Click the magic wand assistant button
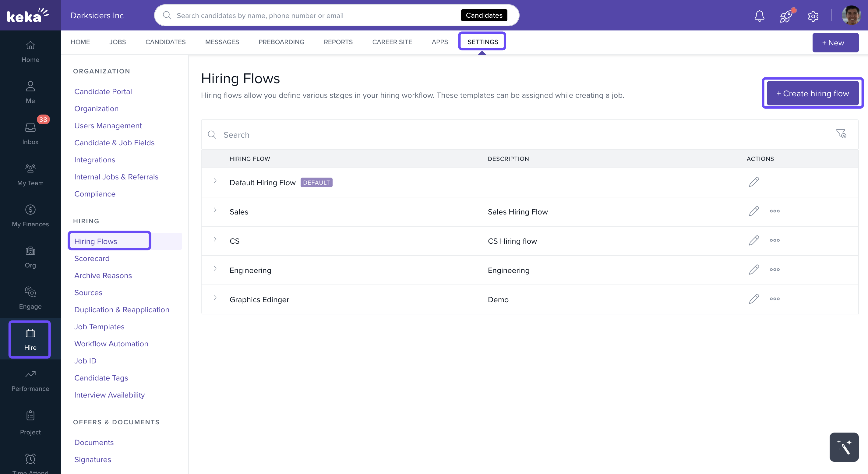Screen dimensions: 868x474 [x=844, y=447]
